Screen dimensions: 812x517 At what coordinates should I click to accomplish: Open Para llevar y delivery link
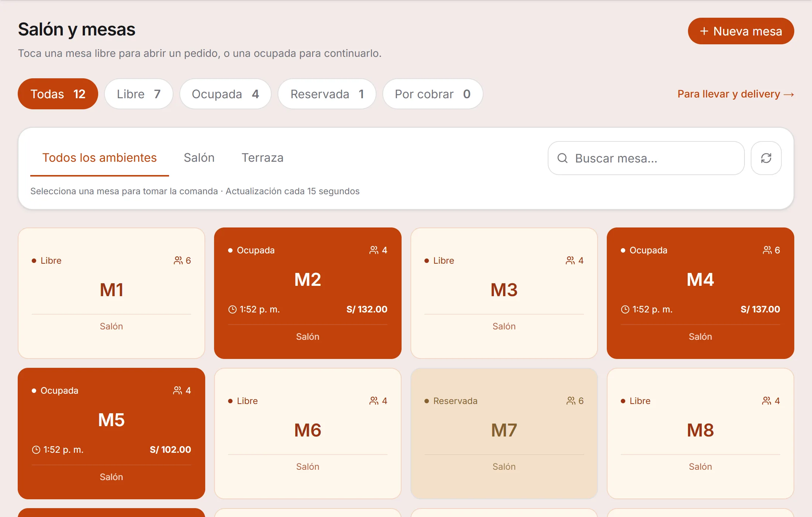click(x=736, y=94)
